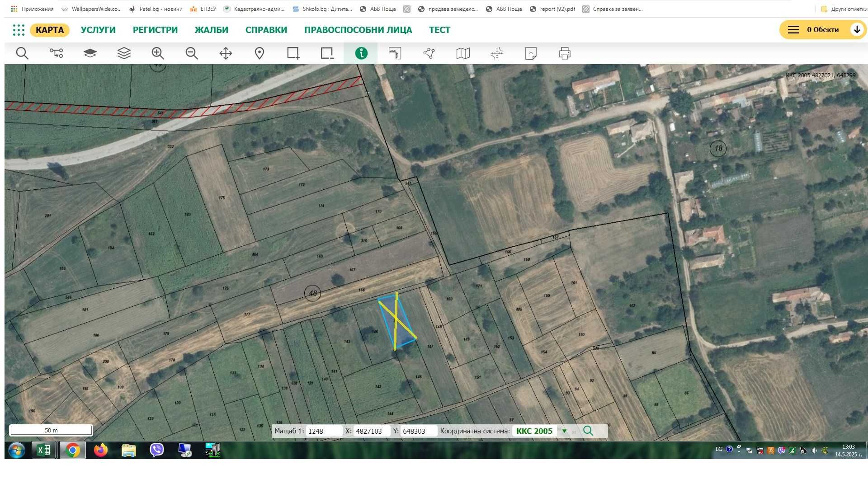Select the location pin marker tool
Screen dimensions: 868x488
[259, 53]
